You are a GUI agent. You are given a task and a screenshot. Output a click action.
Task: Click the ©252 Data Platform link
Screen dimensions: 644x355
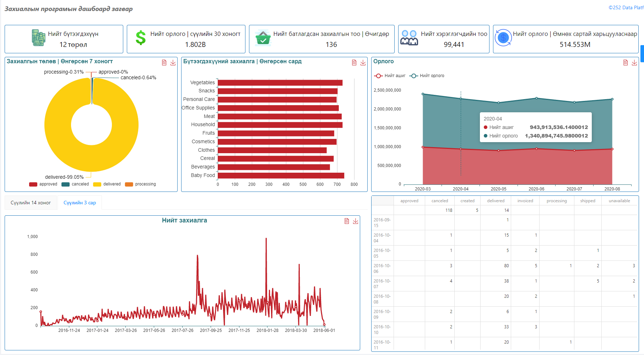(x=626, y=7)
